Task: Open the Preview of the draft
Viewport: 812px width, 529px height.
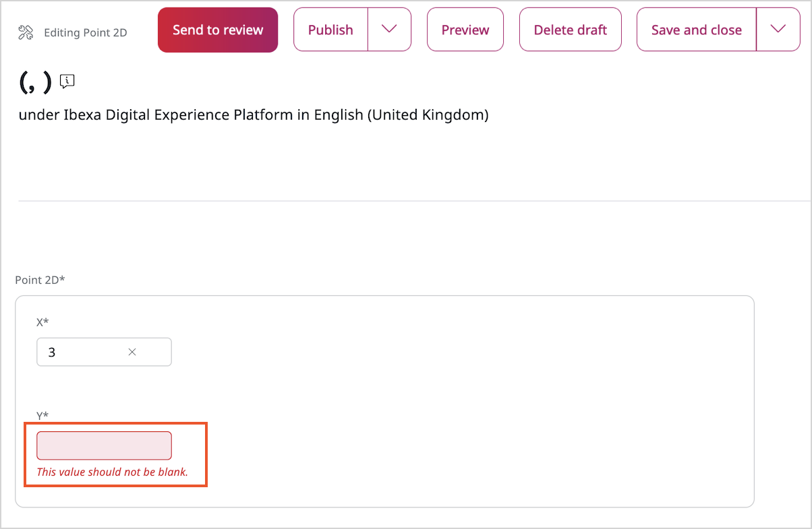Action: [x=465, y=30]
